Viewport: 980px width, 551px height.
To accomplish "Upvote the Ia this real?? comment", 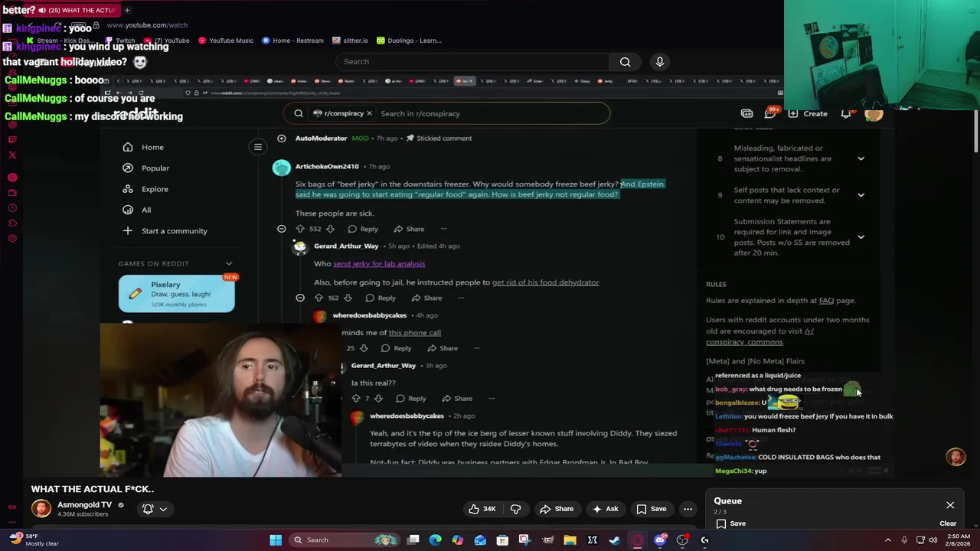I will [355, 399].
